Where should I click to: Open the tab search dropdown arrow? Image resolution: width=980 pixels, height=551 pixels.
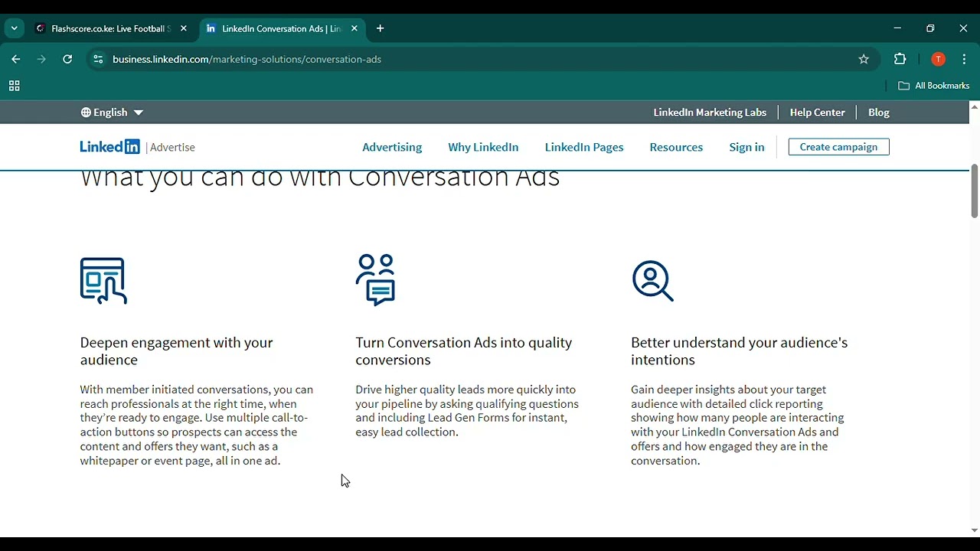point(14,28)
